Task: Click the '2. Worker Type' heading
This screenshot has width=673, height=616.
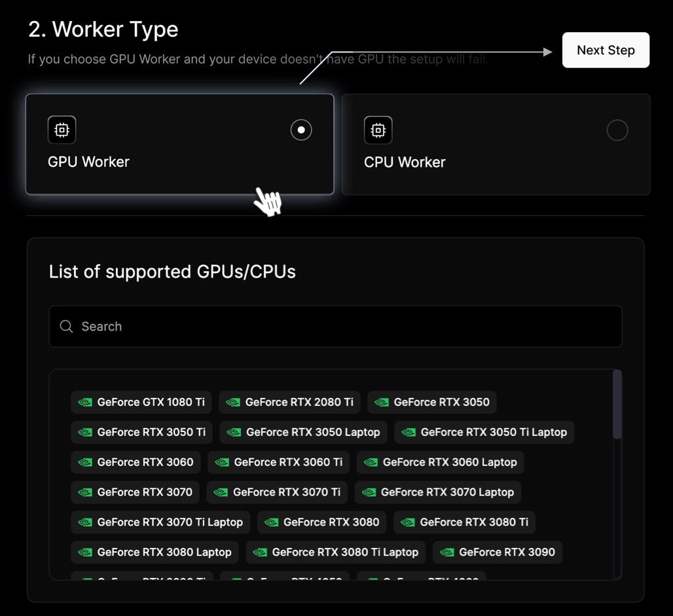Action: click(x=103, y=29)
